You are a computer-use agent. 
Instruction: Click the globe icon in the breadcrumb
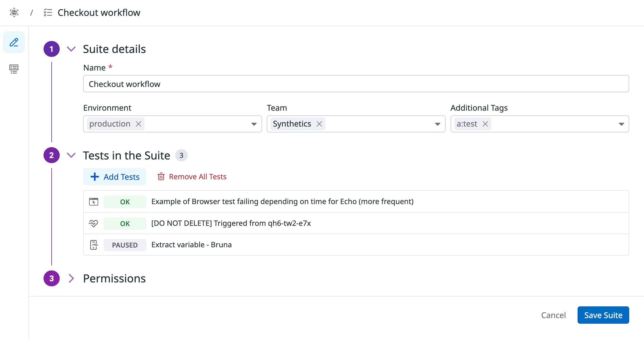pyautogui.click(x=14, y=13)
